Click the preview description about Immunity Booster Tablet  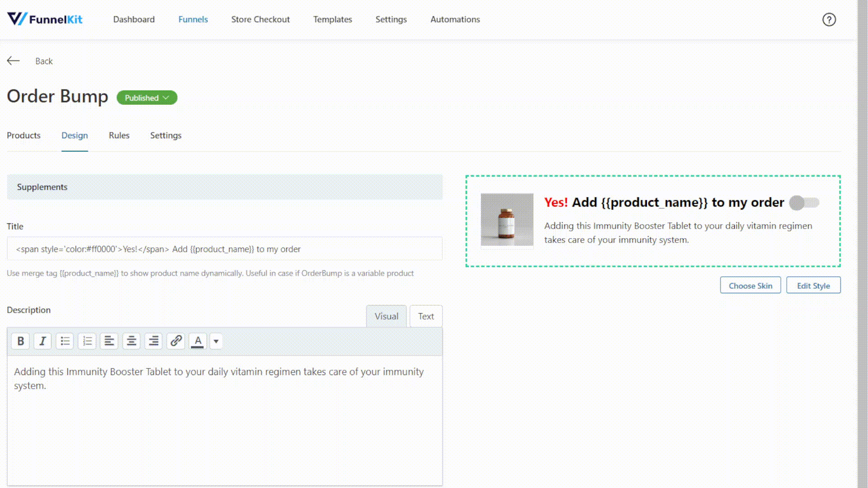point(678,233)
